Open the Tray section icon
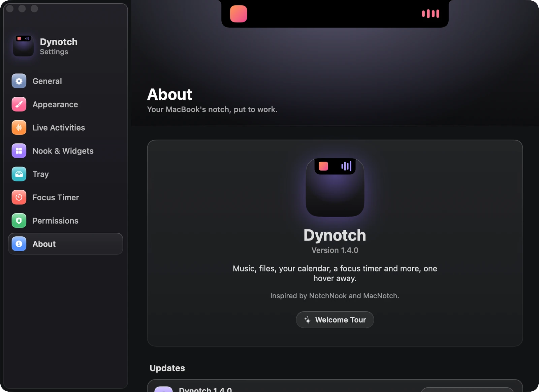Viewport: 539px width, 392px height. [19, 174]
